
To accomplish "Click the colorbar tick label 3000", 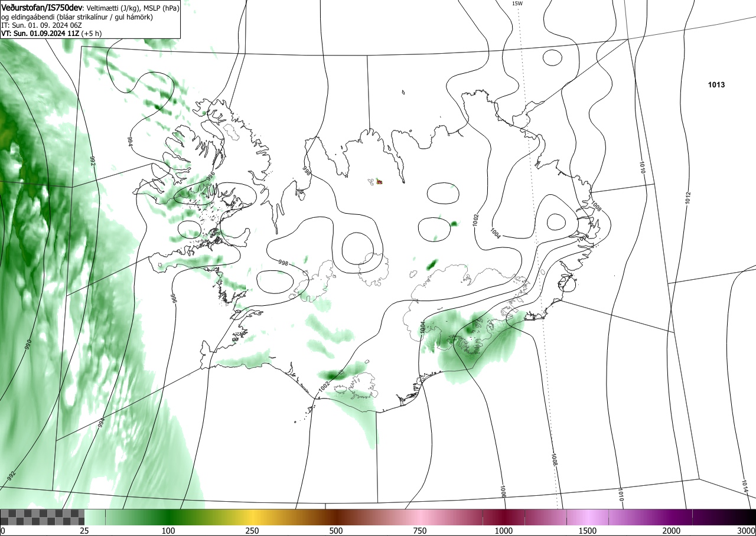I will [747, 531].
